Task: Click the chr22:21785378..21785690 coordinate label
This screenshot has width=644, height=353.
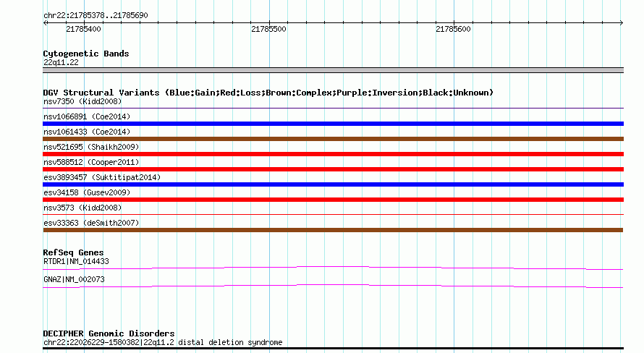Action: click(96, 16)
